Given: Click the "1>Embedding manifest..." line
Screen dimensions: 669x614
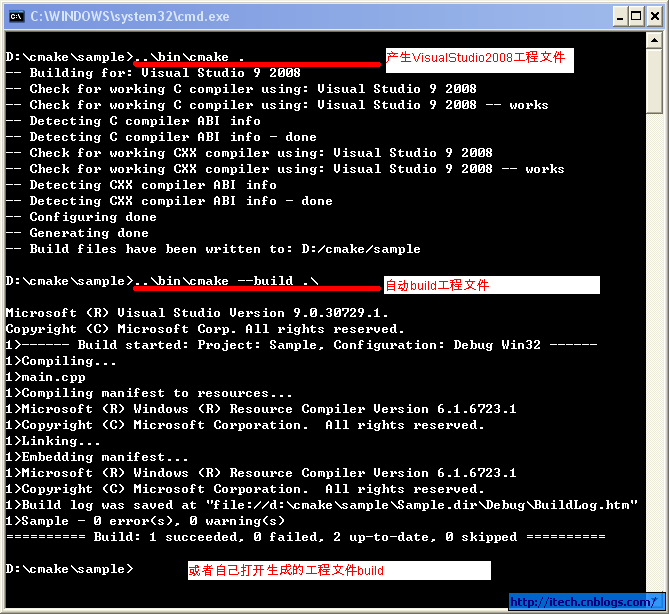Looking at the screenshot, I should click(x=97, y=457).
